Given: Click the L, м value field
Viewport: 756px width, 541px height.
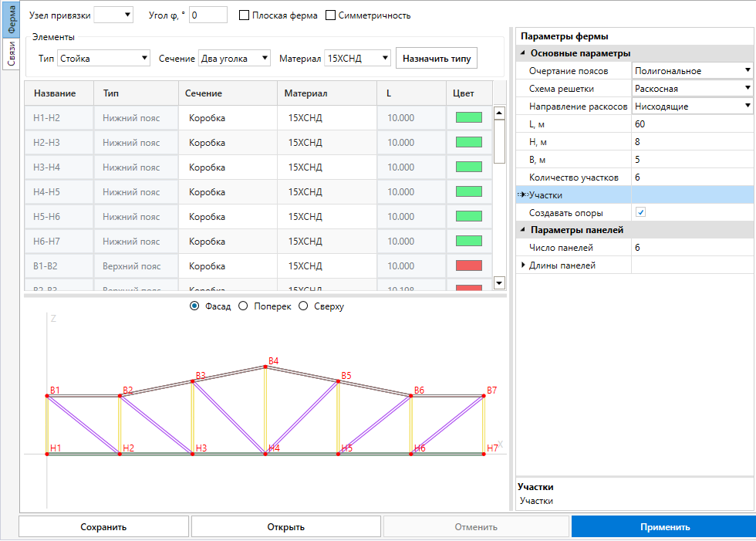Looking at the screenshot, I should (x=693, y=124).
